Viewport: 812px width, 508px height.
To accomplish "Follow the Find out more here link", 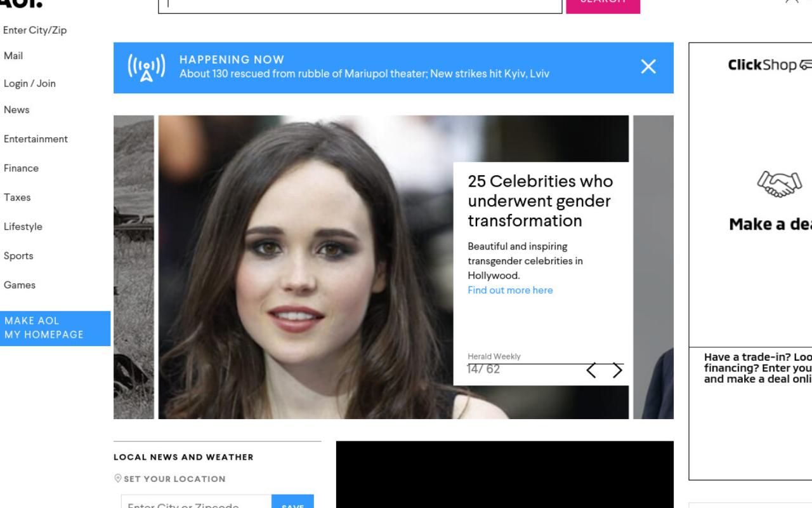I will pyautogui.click(x=510, y=290).
